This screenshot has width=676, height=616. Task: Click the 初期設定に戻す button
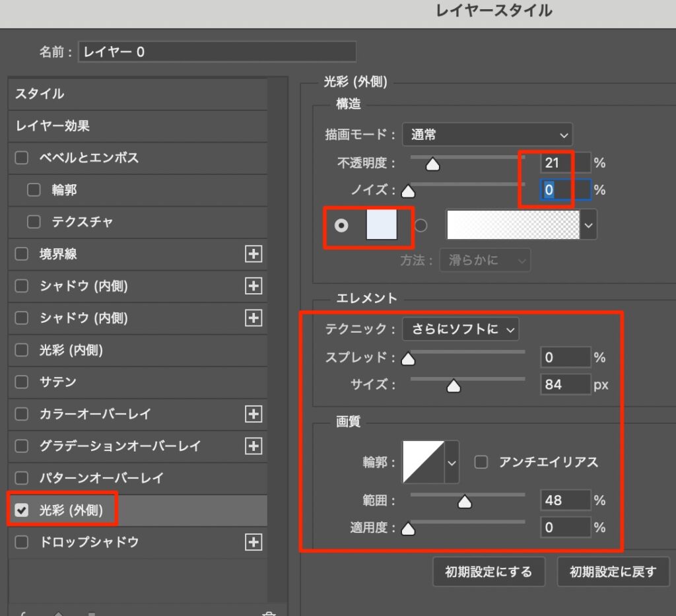[x=613, y=572]
